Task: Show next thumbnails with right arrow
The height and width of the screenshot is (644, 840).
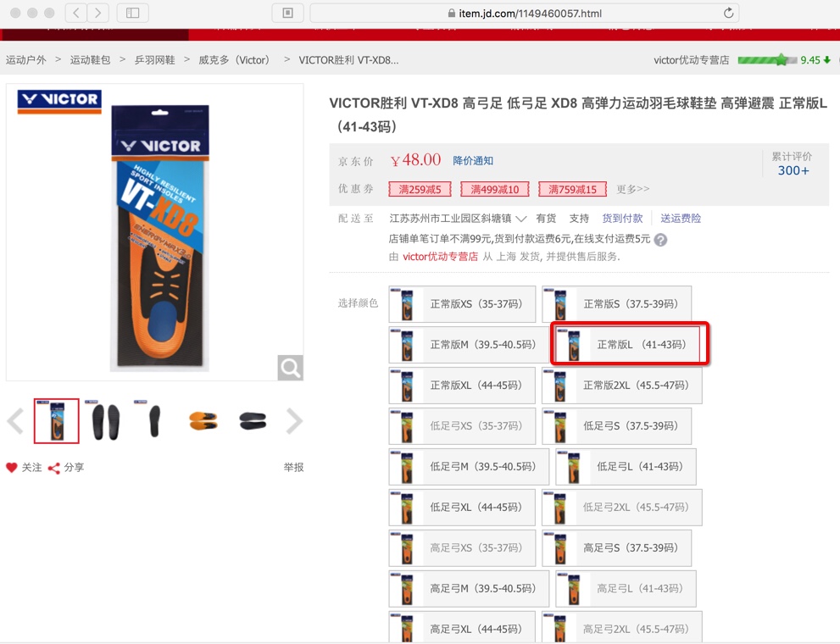Action: tap(294, 421)
